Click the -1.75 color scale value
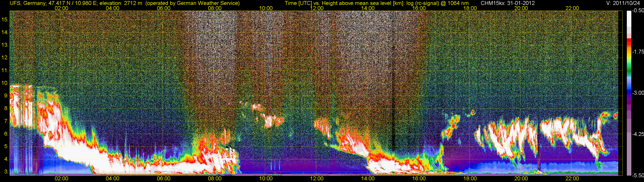This screenshot has height=182, width=644. [x=638, y=52]
